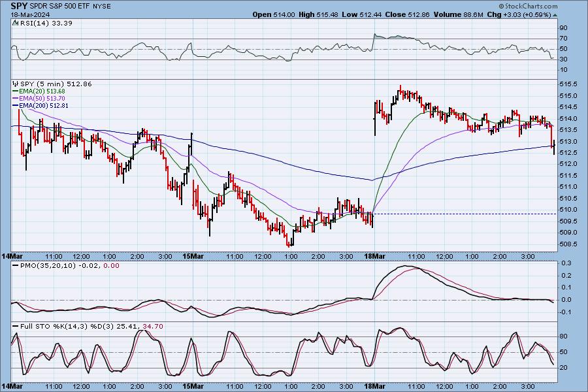Click the 'Chg +3.03 (+0.59%)' text
Viewport: 588px width, 392px height.
(519, 14)
